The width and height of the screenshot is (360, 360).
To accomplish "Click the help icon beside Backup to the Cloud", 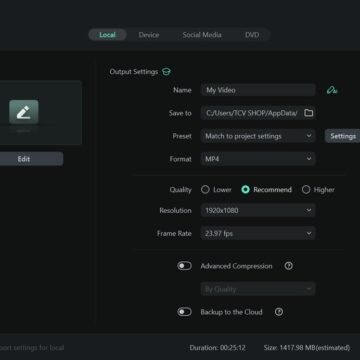I will pyautogui.click(x=279, y=312).
